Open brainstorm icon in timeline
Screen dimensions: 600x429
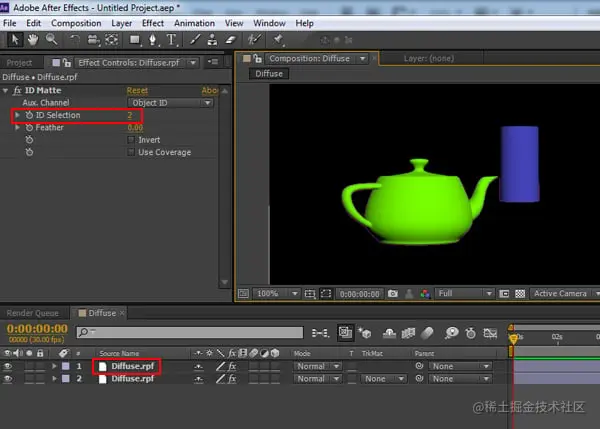point(452,333)
